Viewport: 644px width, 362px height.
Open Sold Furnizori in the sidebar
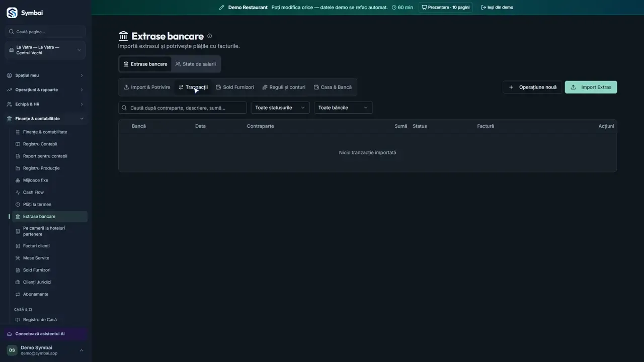(49, 270)
